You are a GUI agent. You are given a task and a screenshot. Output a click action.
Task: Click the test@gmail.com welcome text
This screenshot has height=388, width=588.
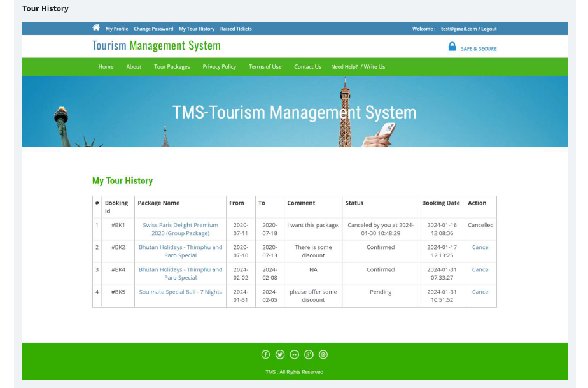tap(459, 29)
